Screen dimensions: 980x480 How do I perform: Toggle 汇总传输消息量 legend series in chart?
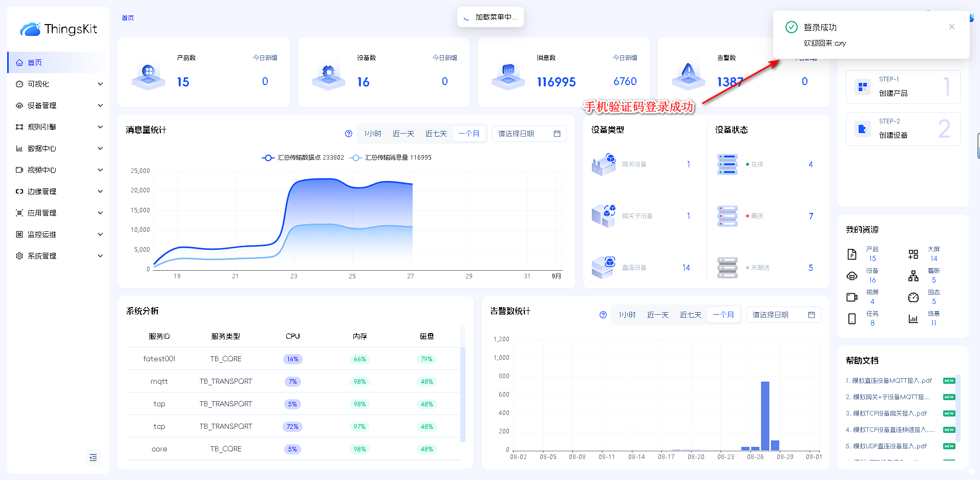(x=392, y=158)
